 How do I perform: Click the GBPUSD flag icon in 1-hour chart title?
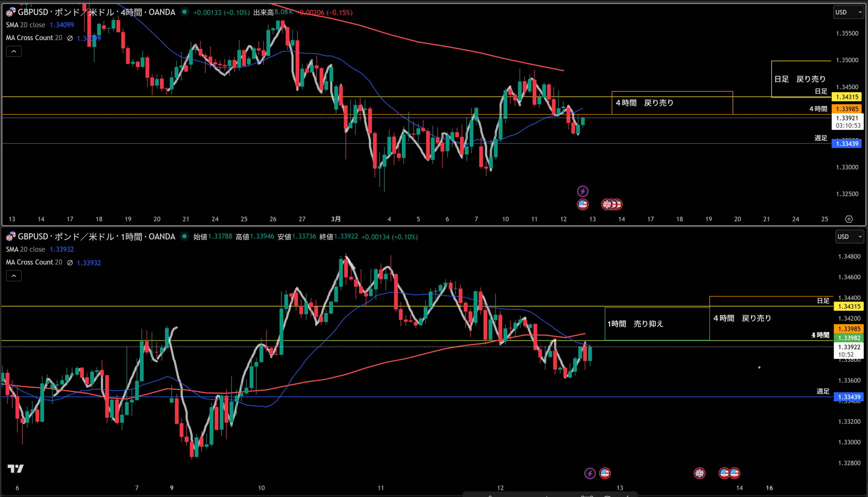pyautogui.click(x=11, y=236)
